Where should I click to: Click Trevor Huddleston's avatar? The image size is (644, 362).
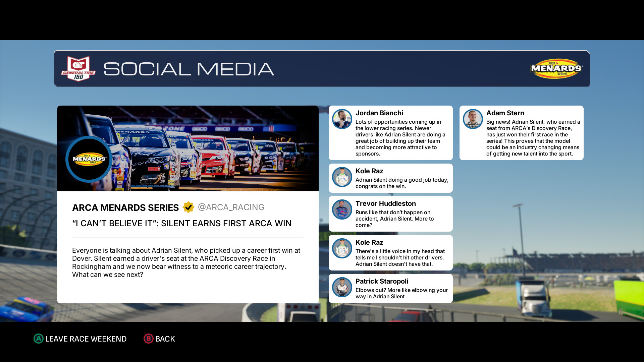coord(342,209)
